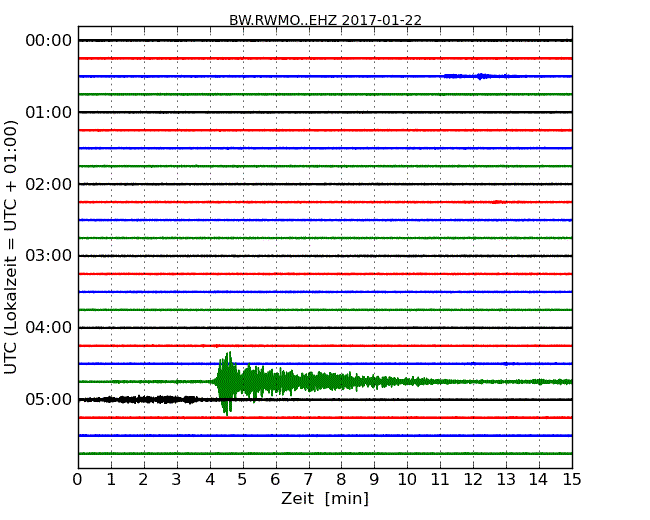The width and height of the screenshot is (650, 520).
Task: Click the x-axis tick label 5
Action: [243, 480]
